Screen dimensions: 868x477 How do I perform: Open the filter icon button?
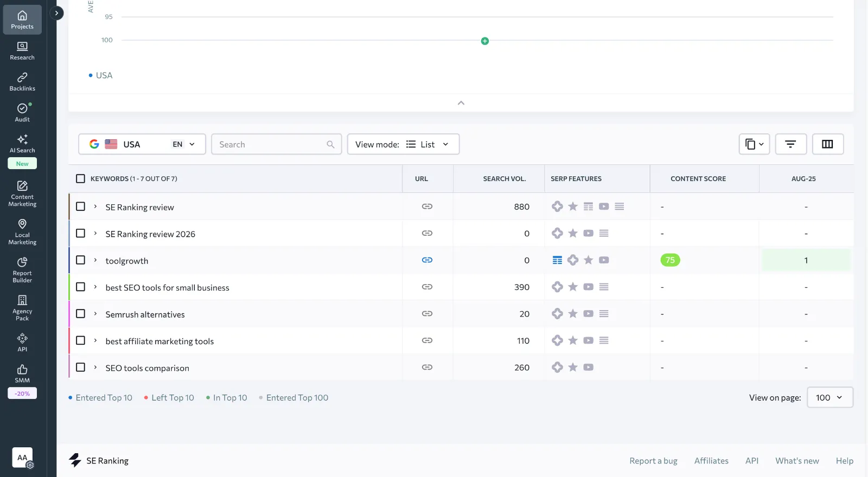(x=790, y=144)
